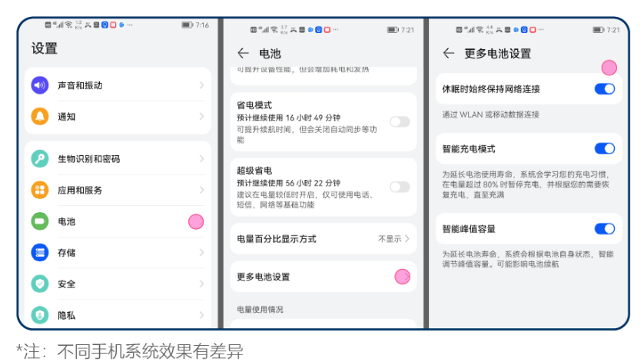Enable the 省电模式 power saving toggle
The height and width of the screenshot is (362, 644).
coord(400,121)
